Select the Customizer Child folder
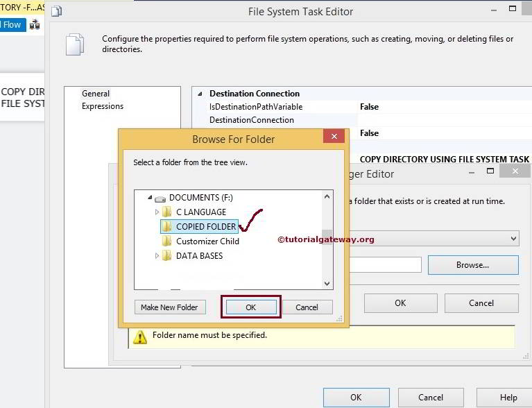 click(x=207, y=241)
